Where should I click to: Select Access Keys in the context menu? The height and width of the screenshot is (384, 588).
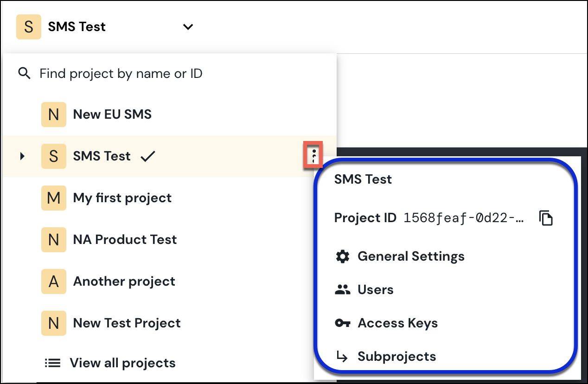tap(397, 323)
